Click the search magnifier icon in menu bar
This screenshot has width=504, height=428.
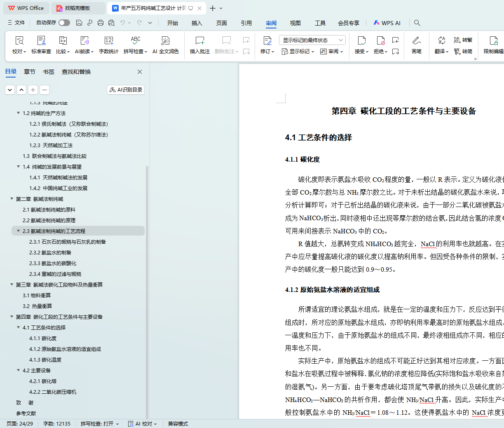[417, 23]
